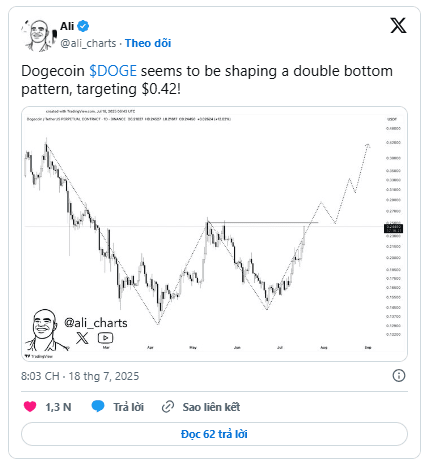The height and width of the screenshot is (467, 428).
Task: Open the tweet info circle icon
Action: pyautogui.click(x=399, y=376)
